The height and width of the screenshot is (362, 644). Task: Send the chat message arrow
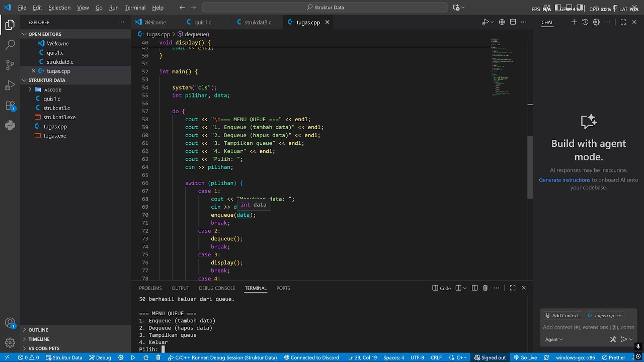[624, 339]
